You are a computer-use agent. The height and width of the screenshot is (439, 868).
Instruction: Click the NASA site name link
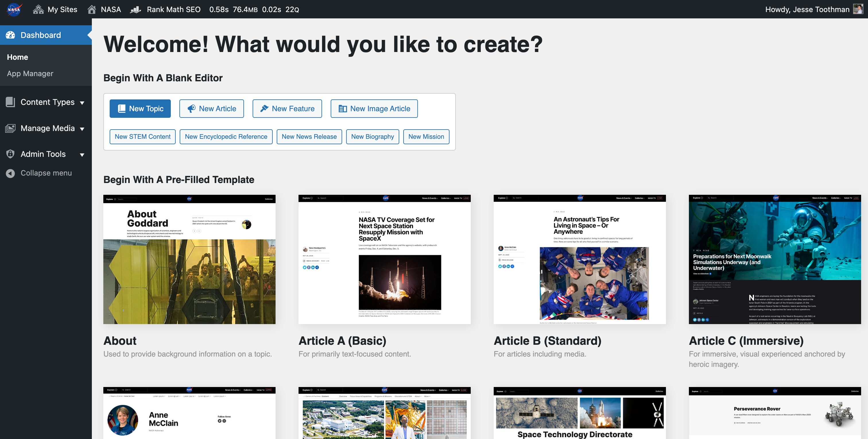click(104, 9)
